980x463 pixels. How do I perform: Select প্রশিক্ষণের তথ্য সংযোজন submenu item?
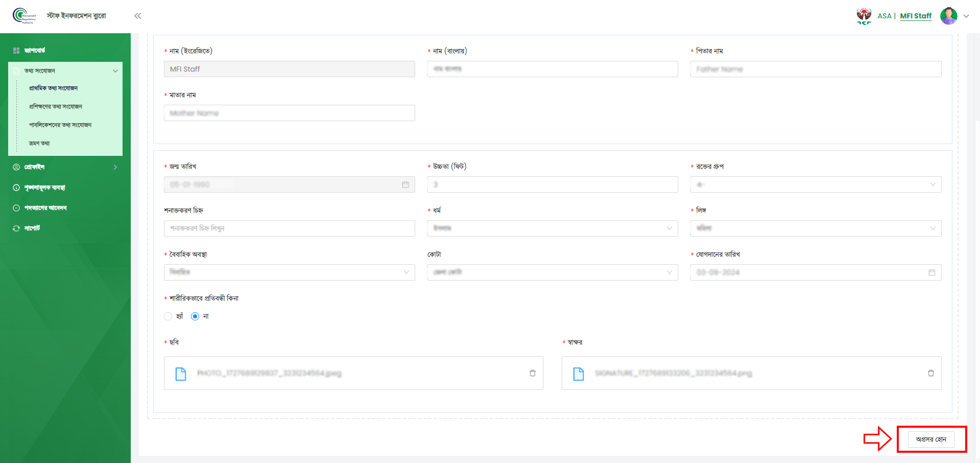55,107
